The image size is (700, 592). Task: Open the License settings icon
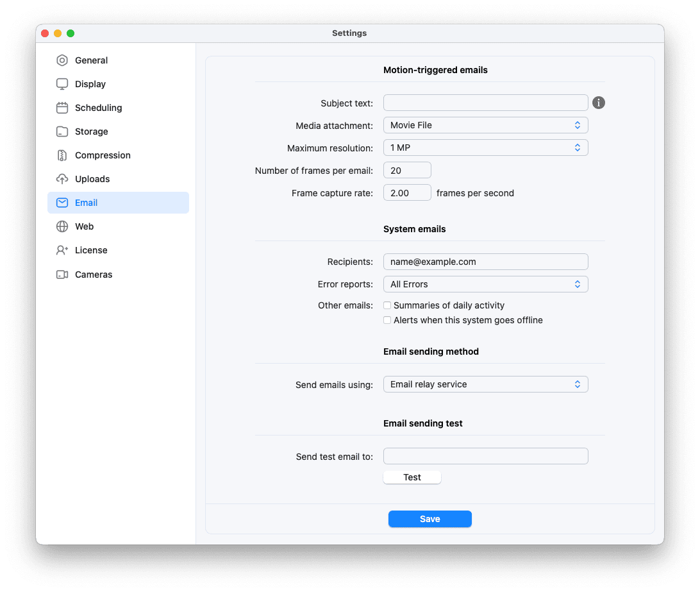[62, 250]
